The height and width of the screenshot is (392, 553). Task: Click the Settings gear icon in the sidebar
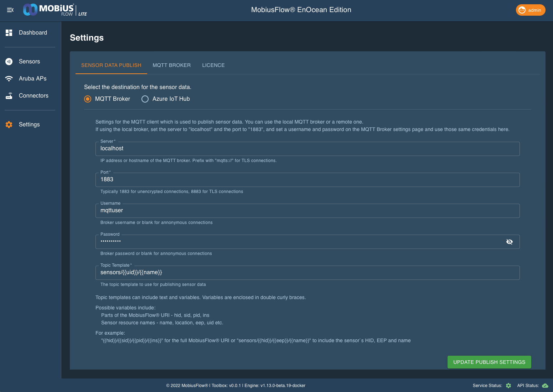coord(9,125)
